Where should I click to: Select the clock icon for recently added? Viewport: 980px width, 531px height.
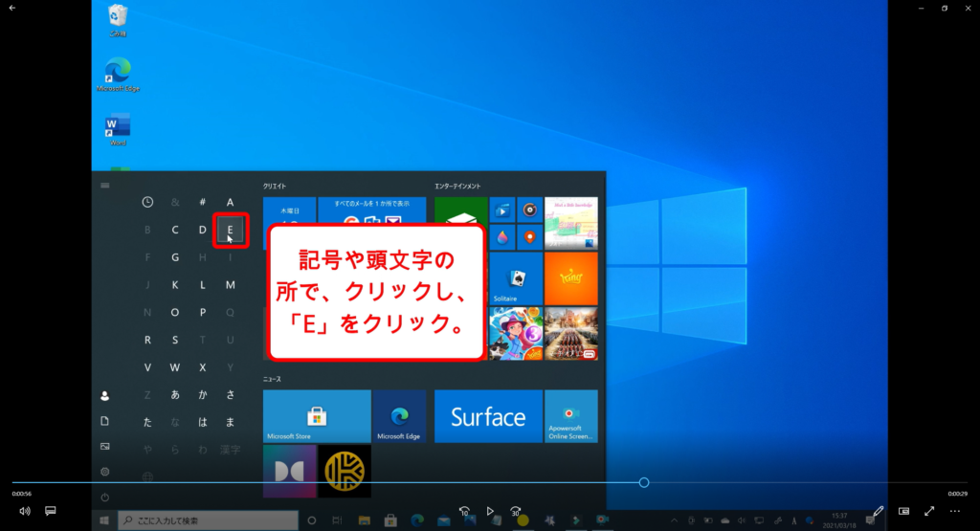[x=147, y=202]
